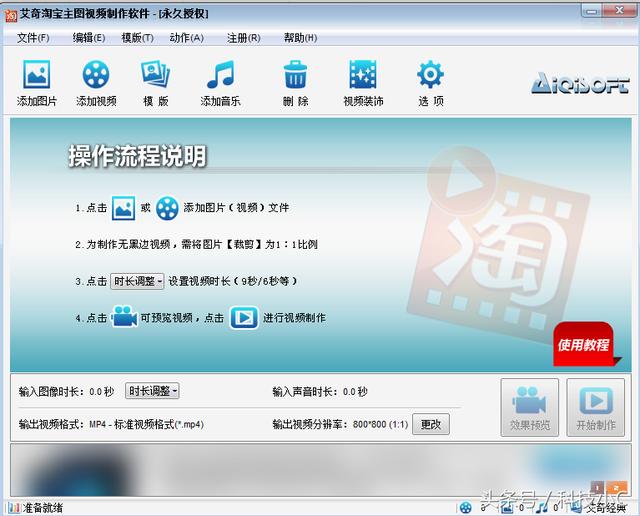Click the film reel icon in step 1 instructions

tap(167, 208)
